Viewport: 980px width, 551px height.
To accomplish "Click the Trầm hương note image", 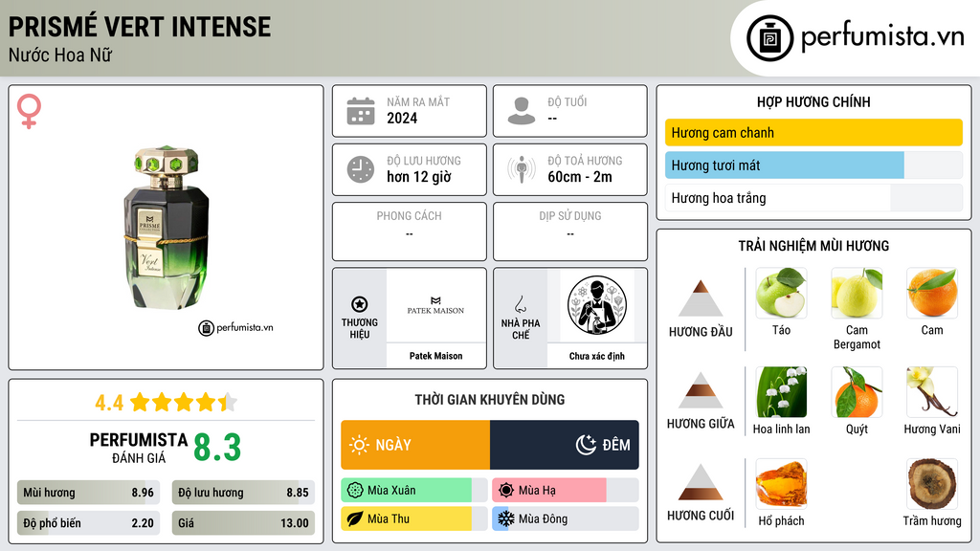I will pyautogui.click(x=932, y=483).
